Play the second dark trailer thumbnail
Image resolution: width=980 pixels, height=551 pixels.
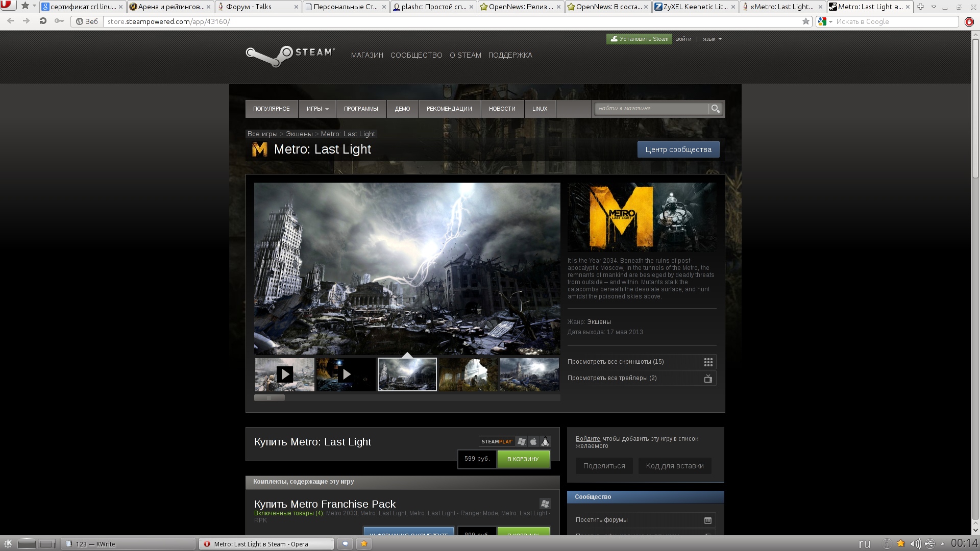click(x=346, y=374)
